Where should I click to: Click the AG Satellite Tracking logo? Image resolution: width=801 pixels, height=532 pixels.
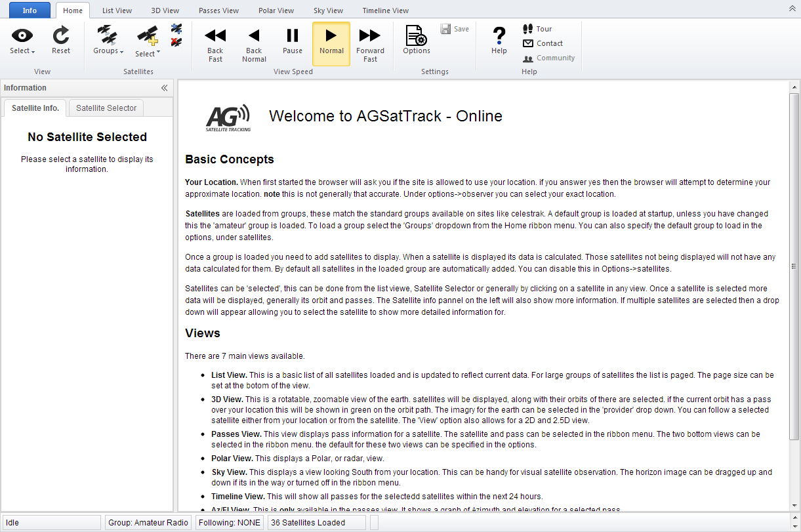coord(228,117)
